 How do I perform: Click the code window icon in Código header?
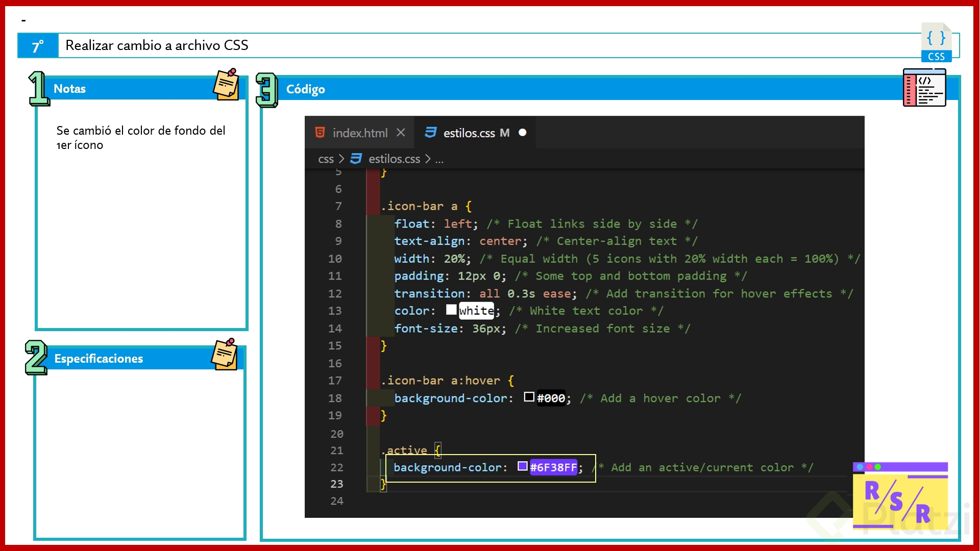[x=924, y=88]
